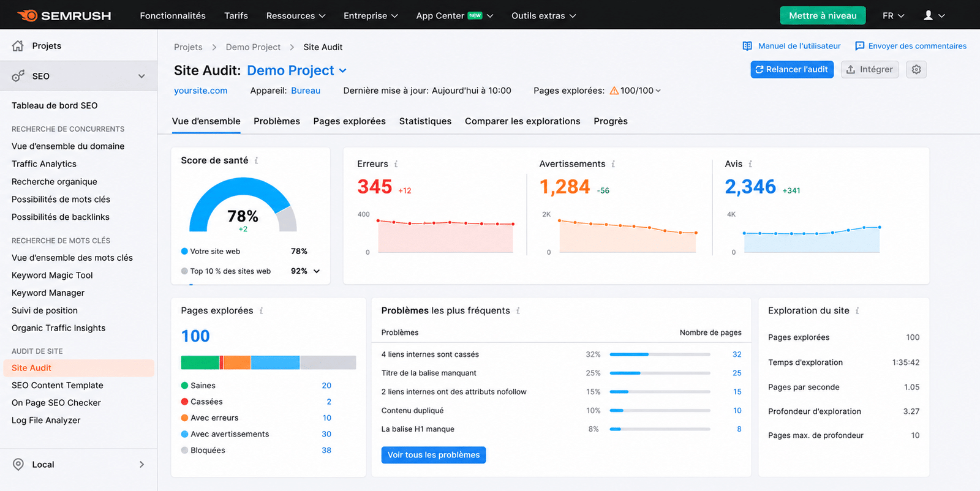Viewport: 980px width, 491px height.
Task: Open Traffic Analytics in sidebar
Action: [x=44, y=164]
